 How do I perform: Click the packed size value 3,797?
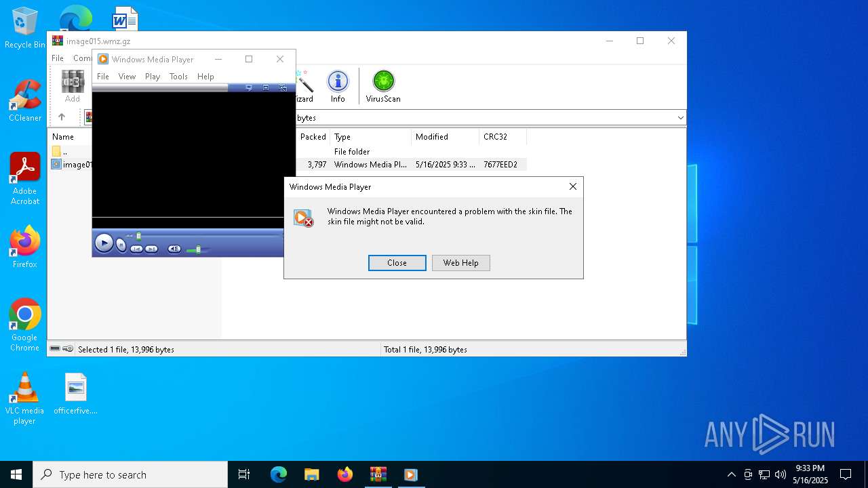tap(317, 165)
